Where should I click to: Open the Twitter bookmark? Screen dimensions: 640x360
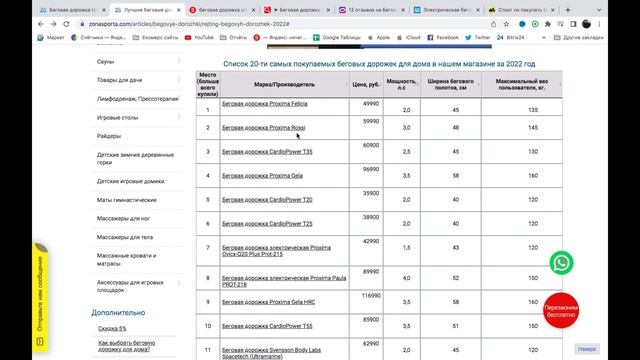pos(478,38)
